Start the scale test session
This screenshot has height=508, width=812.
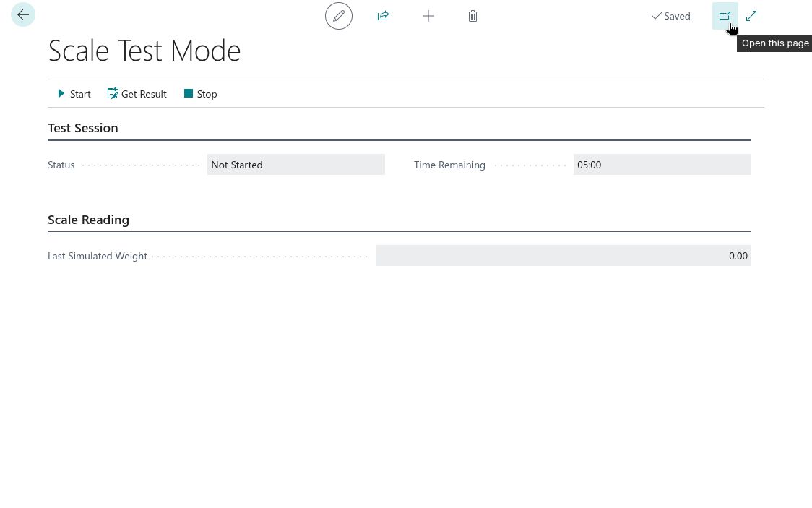click(x=74, y=94)
